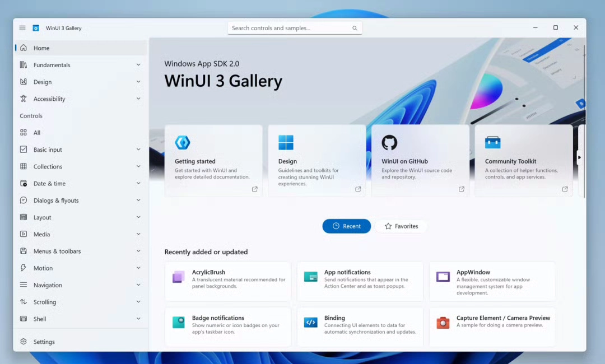Click the Capture Element camera icon
The height and width of the screenshot is (364, 605).
tap(443, 323)
